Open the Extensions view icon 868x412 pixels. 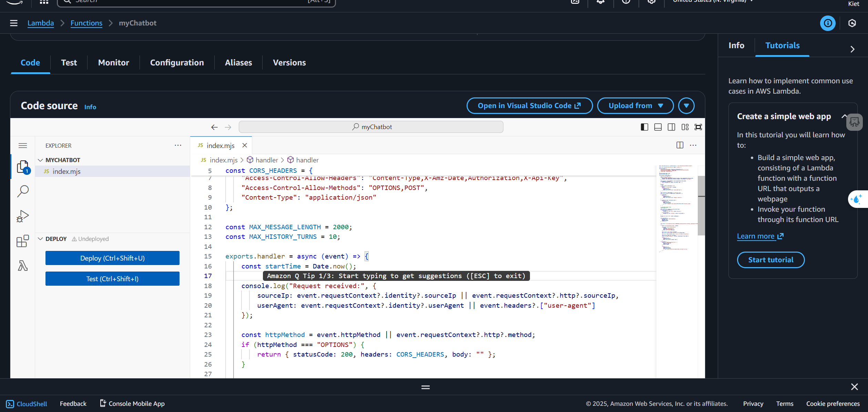tap(23, 241)
